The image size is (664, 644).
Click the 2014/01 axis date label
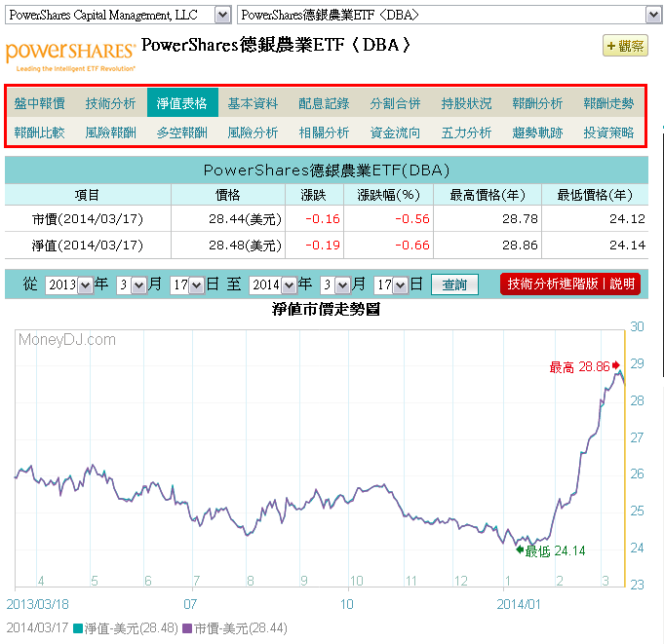(x=519, y=604)
